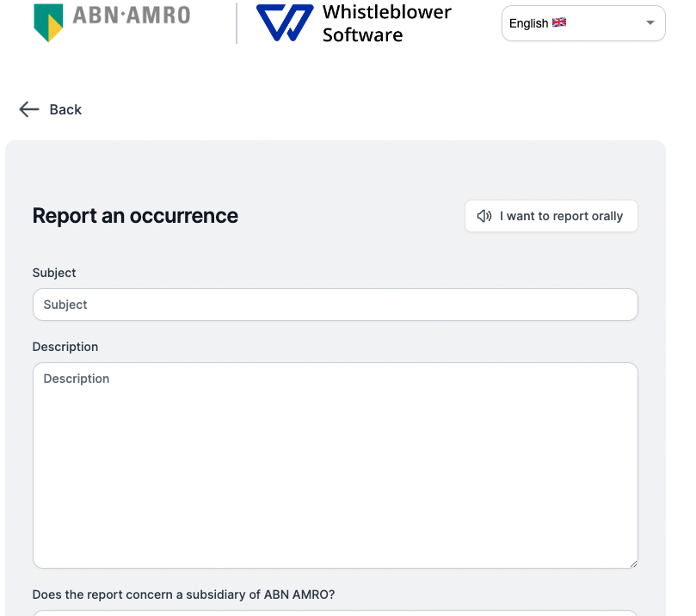The image size is (696, 616).
Task: Click inside the Description text area
Action: 335,465
